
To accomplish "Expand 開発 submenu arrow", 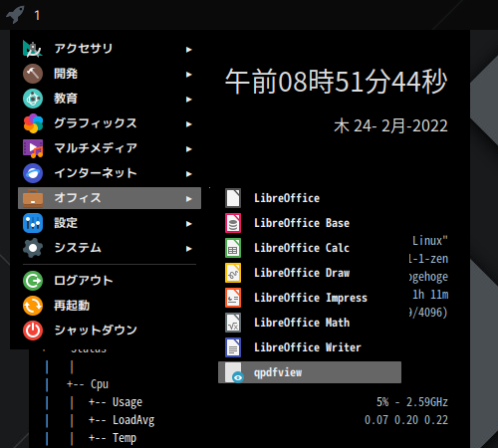I will pyautogui.click(x=189, y=75).
